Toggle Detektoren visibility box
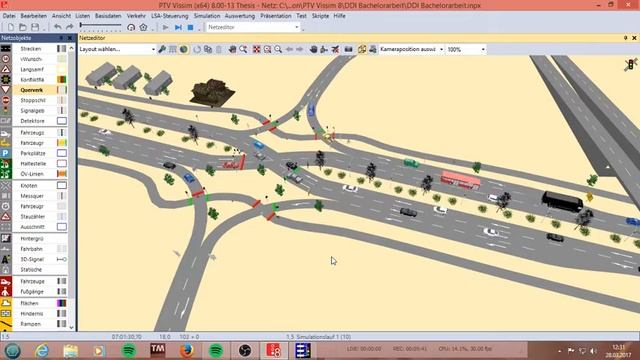 click(62, 121)
